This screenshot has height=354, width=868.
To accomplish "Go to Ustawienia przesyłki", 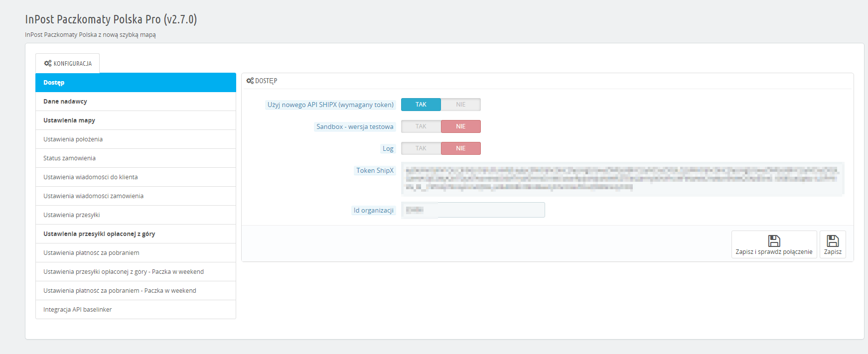I will tap(136, 215).
